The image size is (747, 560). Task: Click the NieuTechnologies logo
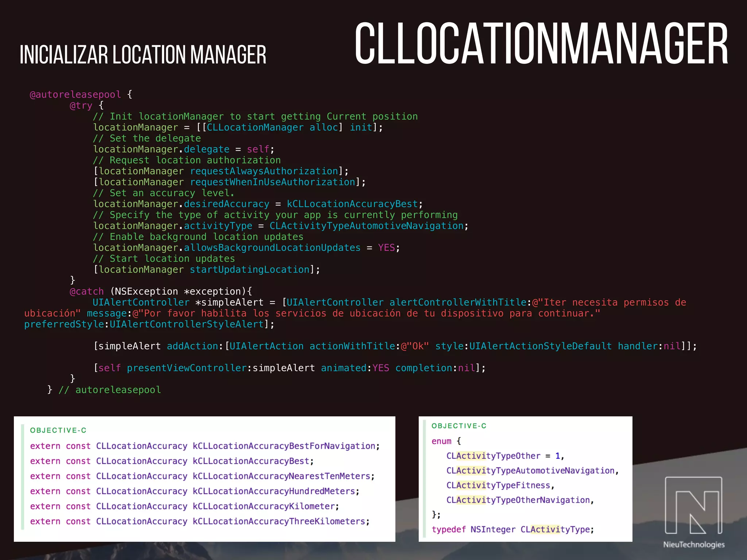coord(694,512)
